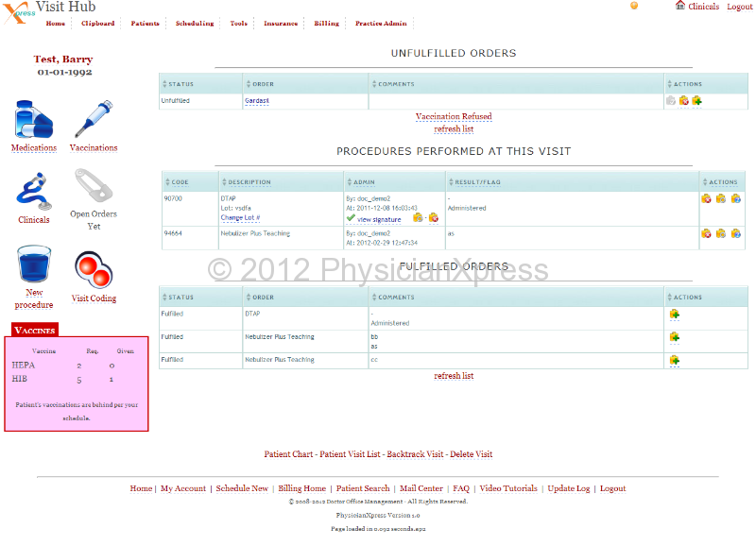Image resolution: width=756 pixels, height=545 pixels.
Task: Sort procedures by Code column header
Action: 180,182
